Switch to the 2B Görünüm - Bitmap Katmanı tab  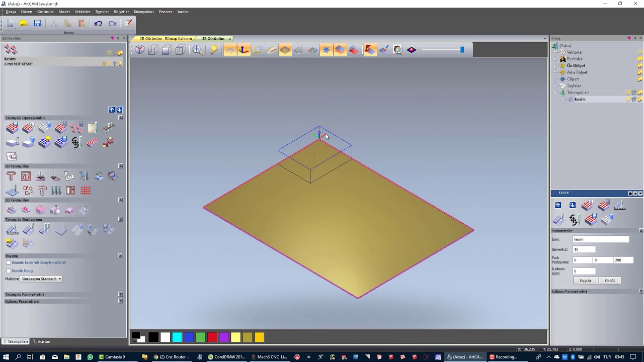tap(166, 39)
